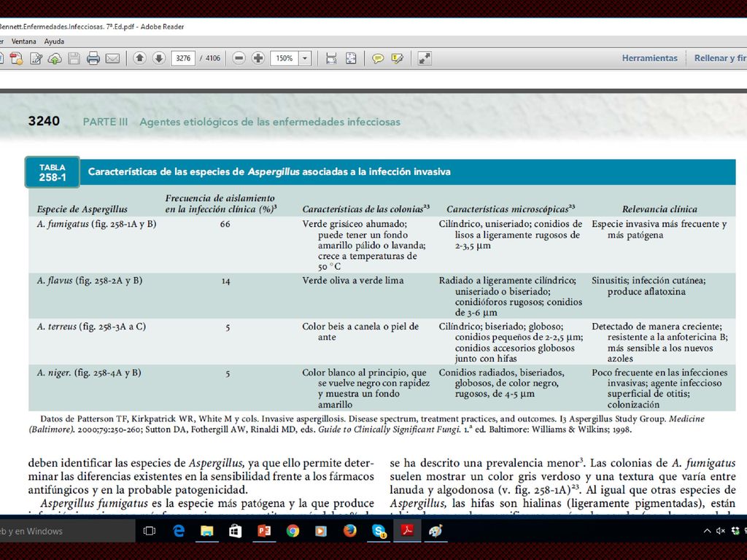Image resolution: width=747 pixels, height=560 pixels.
Task: Click the upload to cloud icon
Action: 55,58
